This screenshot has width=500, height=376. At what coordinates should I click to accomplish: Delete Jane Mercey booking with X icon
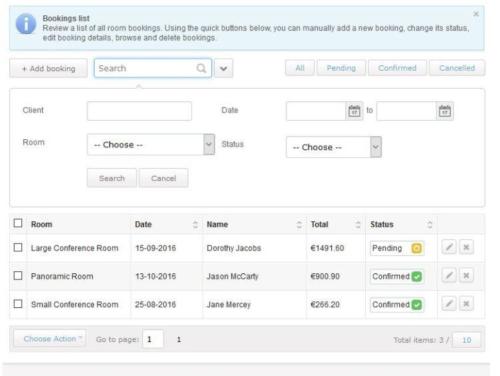coord(466,304)
